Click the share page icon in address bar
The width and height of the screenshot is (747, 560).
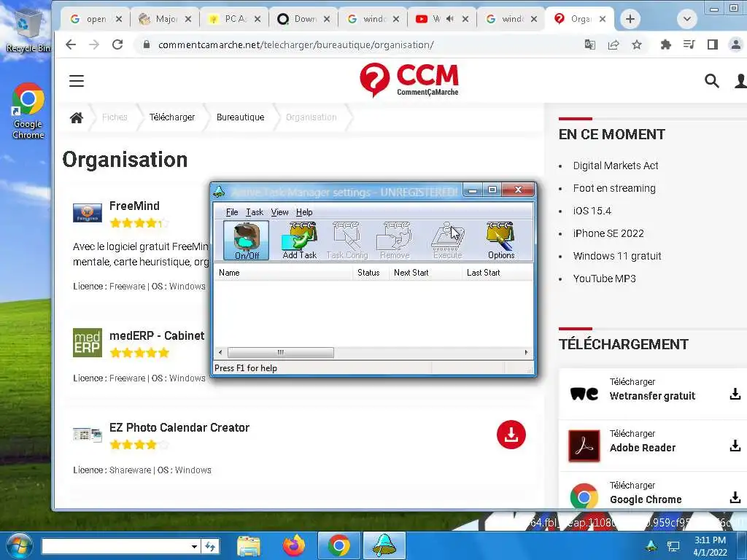click(614, 44)
